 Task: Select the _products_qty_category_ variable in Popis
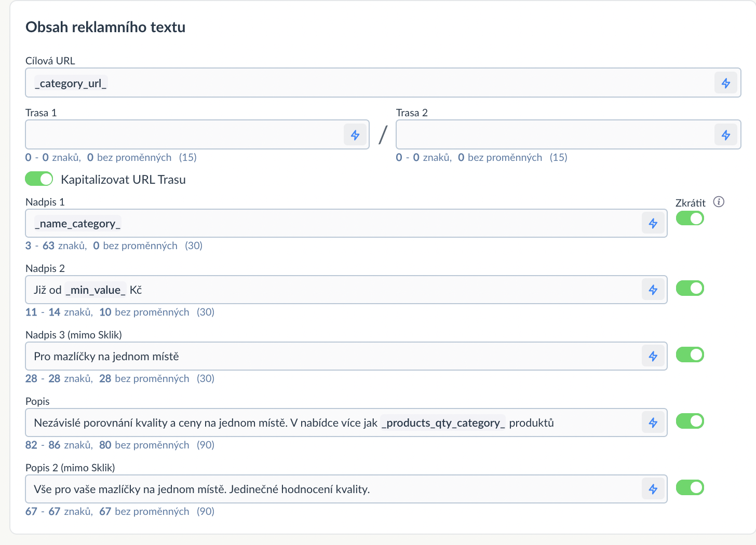tap(443, 423)
